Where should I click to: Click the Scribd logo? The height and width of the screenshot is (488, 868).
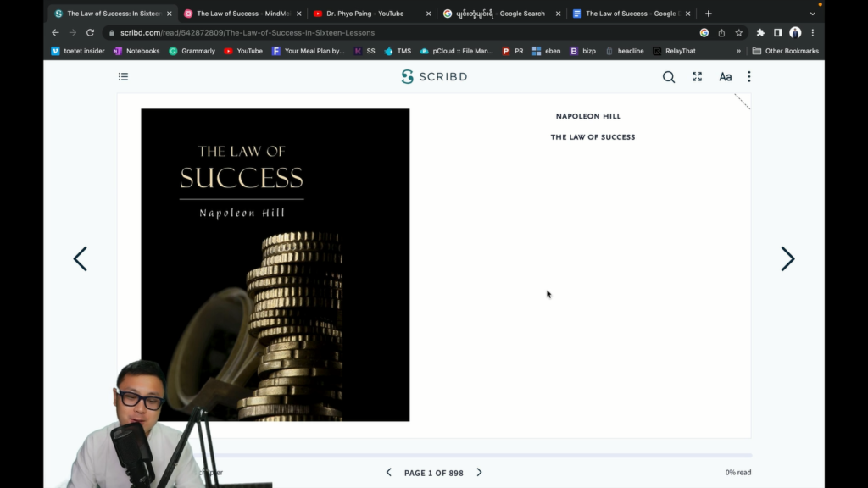coord(435,77)
